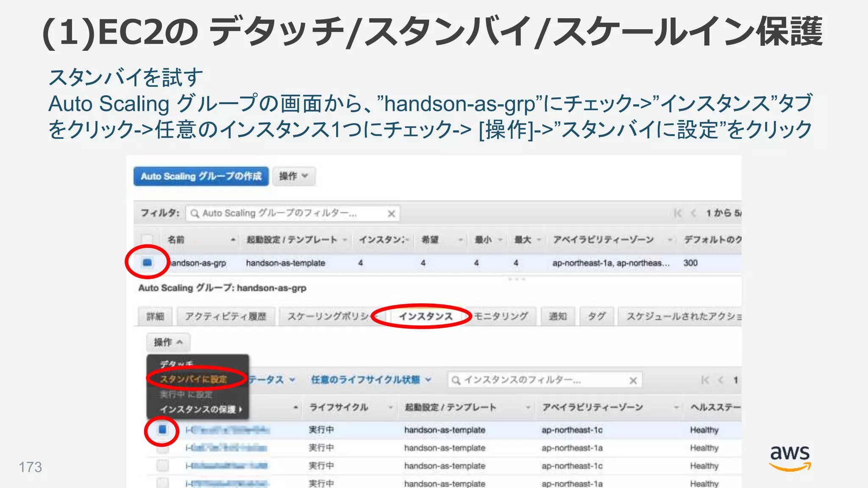Click the Auto Scaling group filter field
Viewport: 868px width, 488px height.
pos(293,213)
